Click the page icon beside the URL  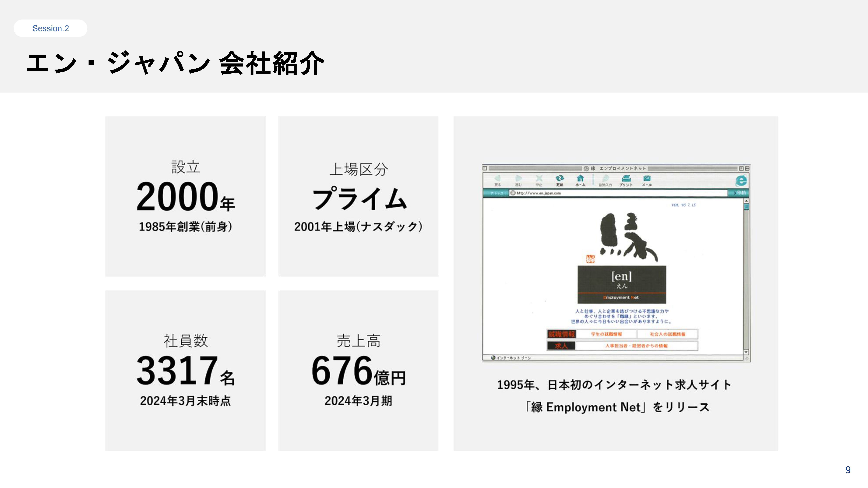(513, 193)
